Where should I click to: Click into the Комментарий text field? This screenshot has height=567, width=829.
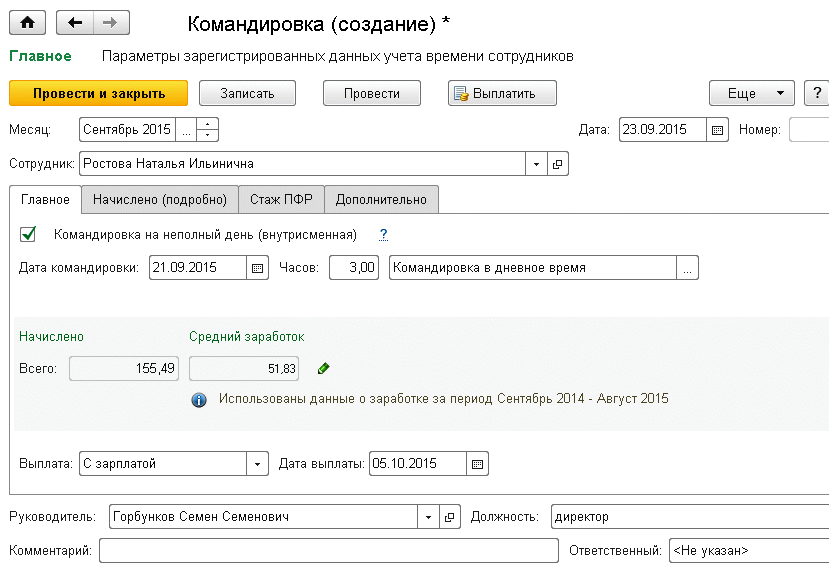click(328, 551)
